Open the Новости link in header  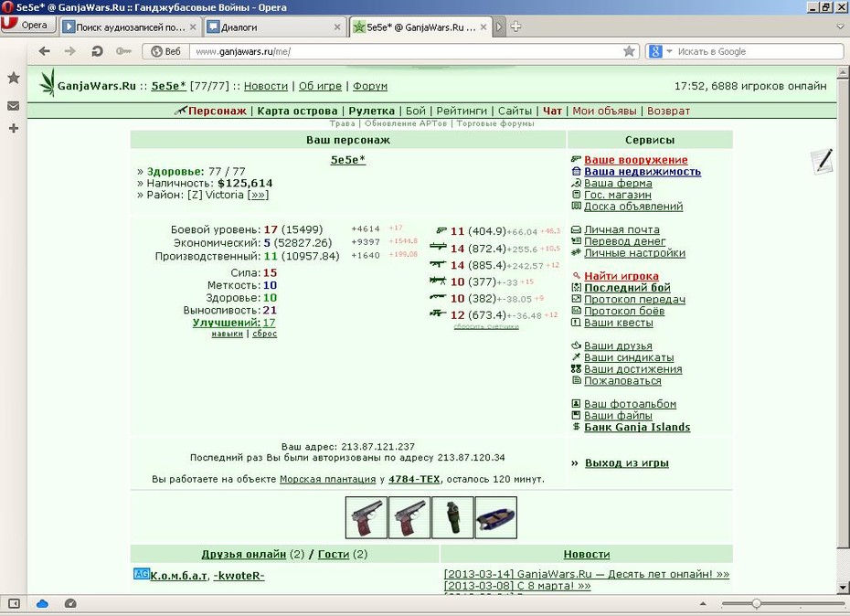click(x=266, y=86)
